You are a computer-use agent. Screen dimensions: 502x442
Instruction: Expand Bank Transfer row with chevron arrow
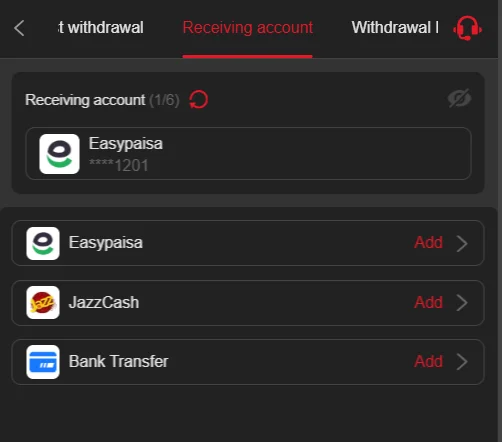tap(462, 362)
